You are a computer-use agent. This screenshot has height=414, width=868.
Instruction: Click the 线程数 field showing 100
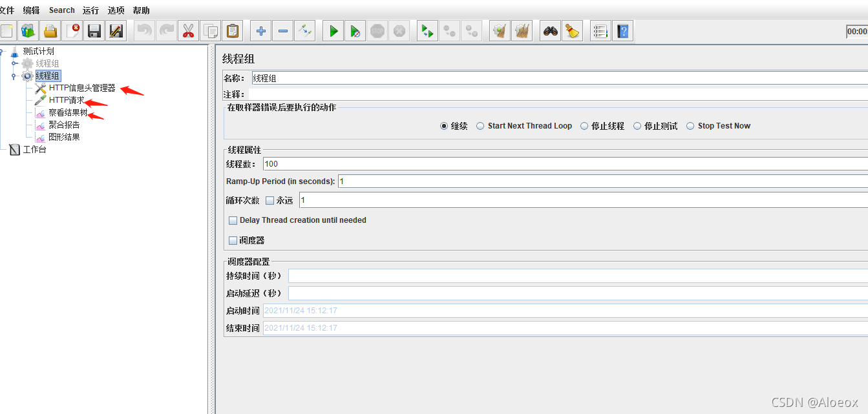(566, 164)
